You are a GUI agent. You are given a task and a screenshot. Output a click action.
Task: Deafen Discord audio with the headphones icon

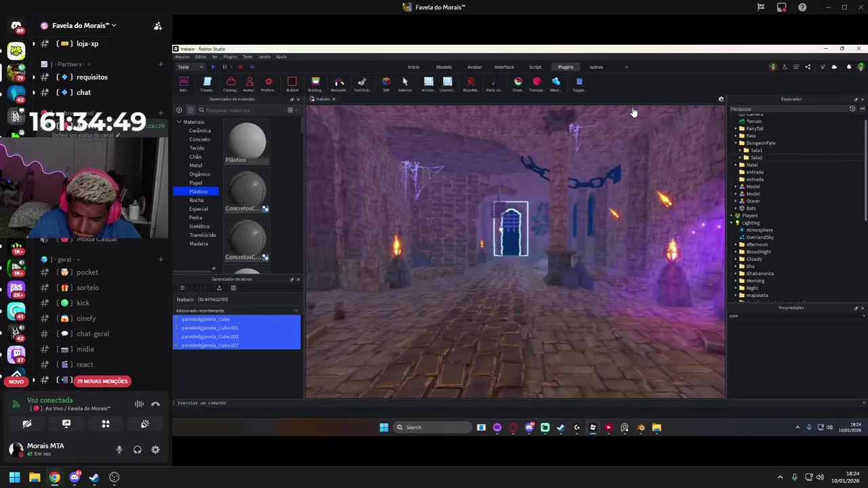pos(138,449)
